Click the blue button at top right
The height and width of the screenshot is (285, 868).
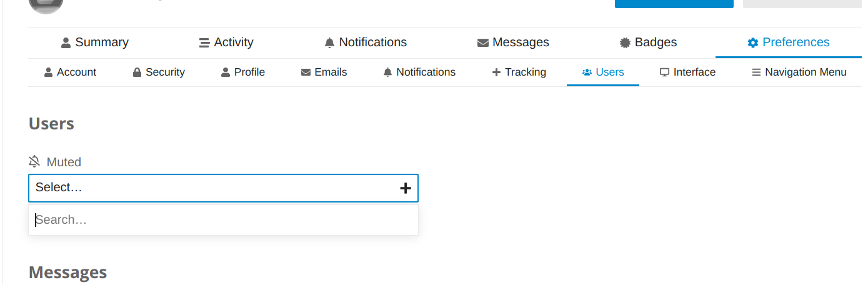pyautogui.click(x=674, y=4)
